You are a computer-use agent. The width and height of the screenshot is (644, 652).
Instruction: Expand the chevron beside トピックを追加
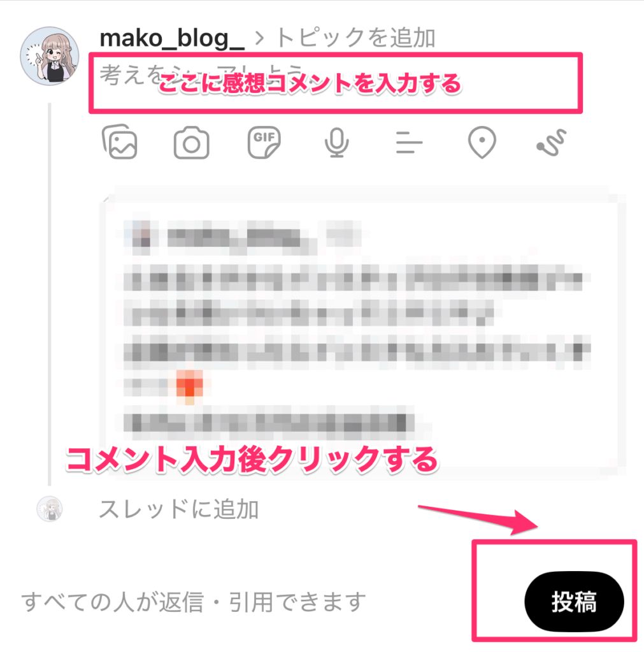point(260,38)
